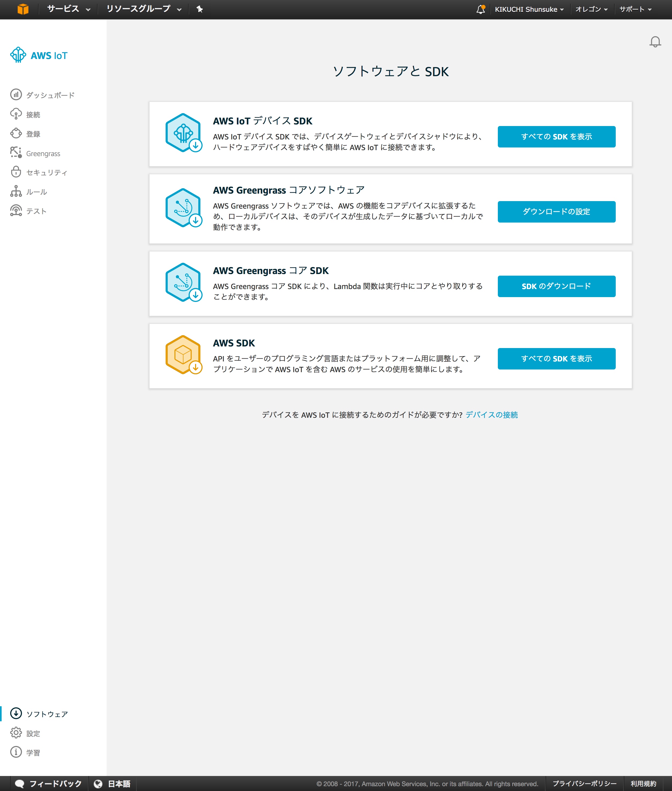Click the AWS Greengrass コア SDK title

point(270,270)
